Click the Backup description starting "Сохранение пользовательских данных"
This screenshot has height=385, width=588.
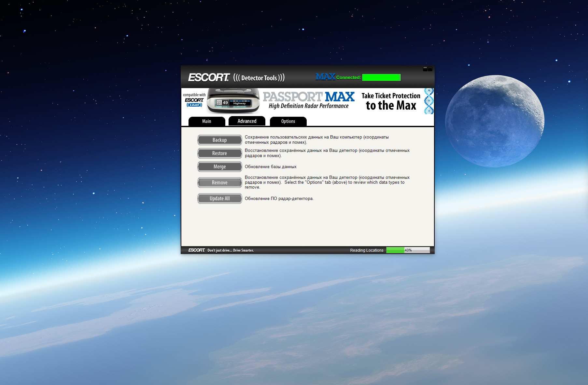pos(317,140)
